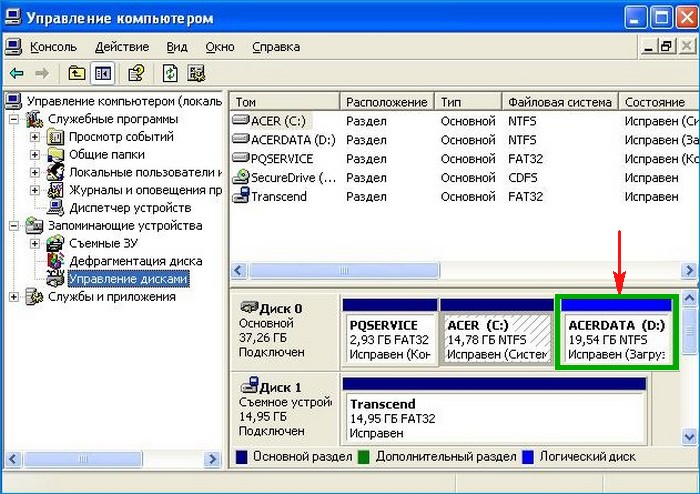Click the Refresh toolbar icon
700x494 pixels.
(171, 73)
